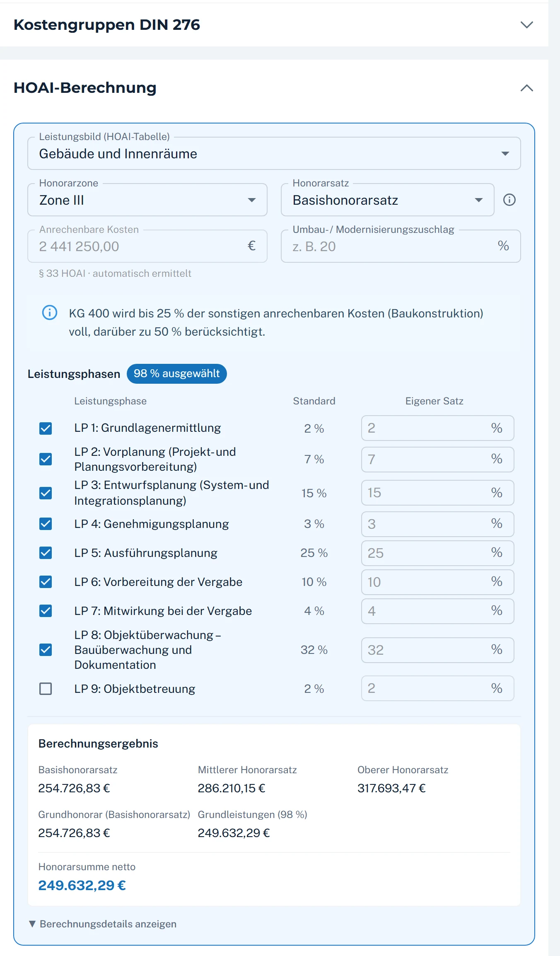Screen dimensions: 560x956
Task: Click the Honorarsumme netto value 249.632,29 €
Action: [x=82, y=885]
